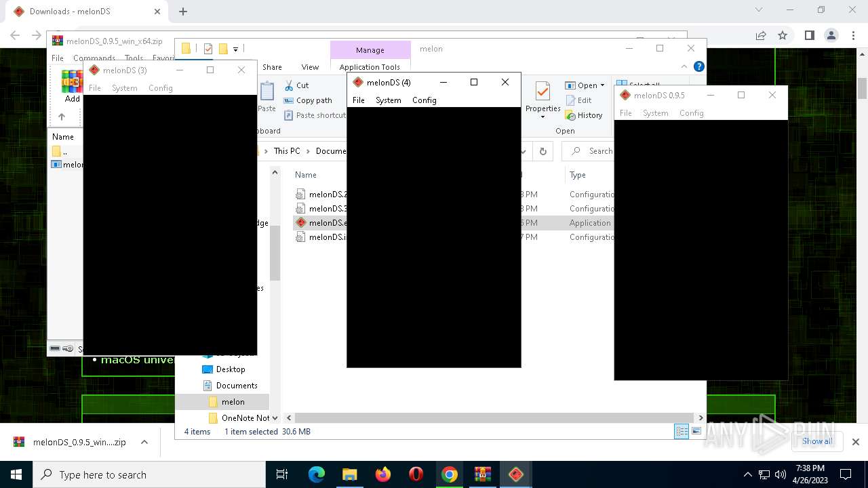This screenshot has height=488, width=868.
Task: Switch Explorer to details view icon
Action: pyautogui.click(x=682, y=432)
